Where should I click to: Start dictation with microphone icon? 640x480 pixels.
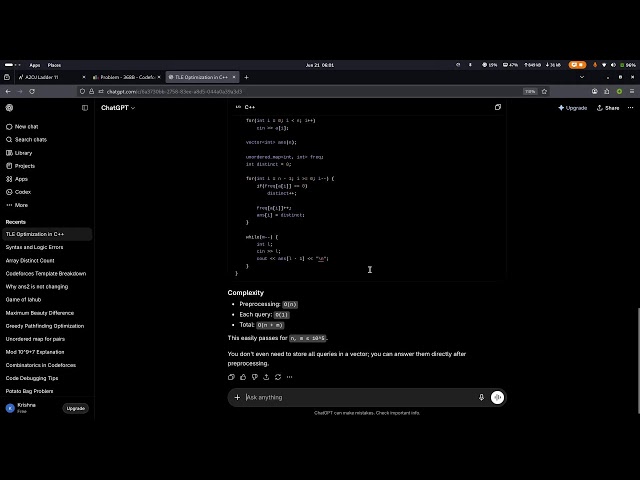pos(481,397)
